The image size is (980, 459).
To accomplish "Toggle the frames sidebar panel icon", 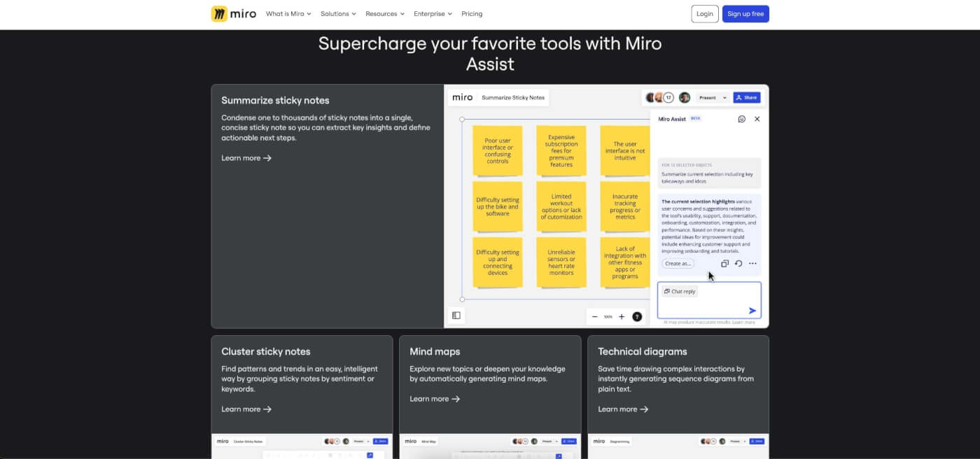I will point(456,316).
